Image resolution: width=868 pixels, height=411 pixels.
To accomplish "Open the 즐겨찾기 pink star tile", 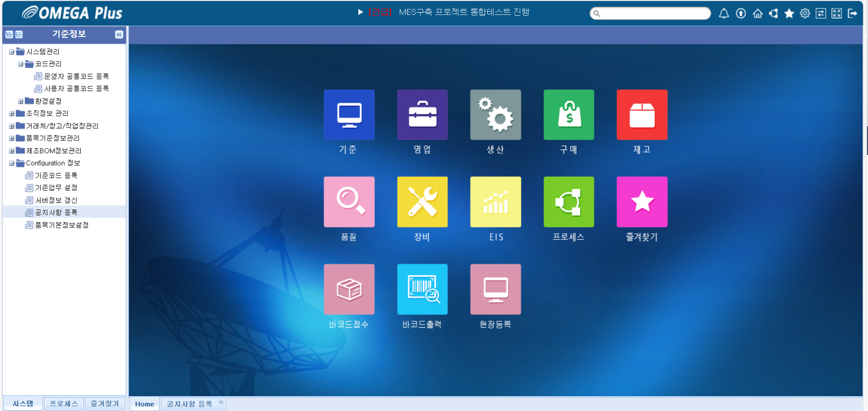I will (x=642, y=202).
